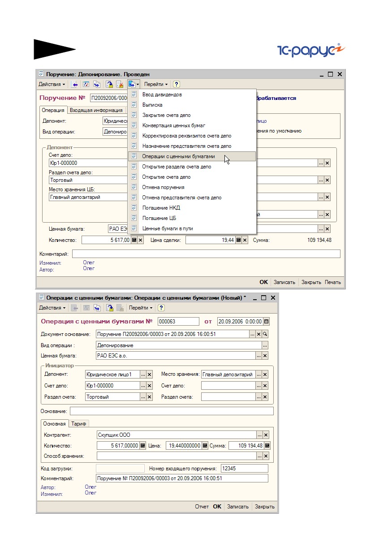Click the Счет депо field Юр1-000000 in Поручение

coord(88,163)
